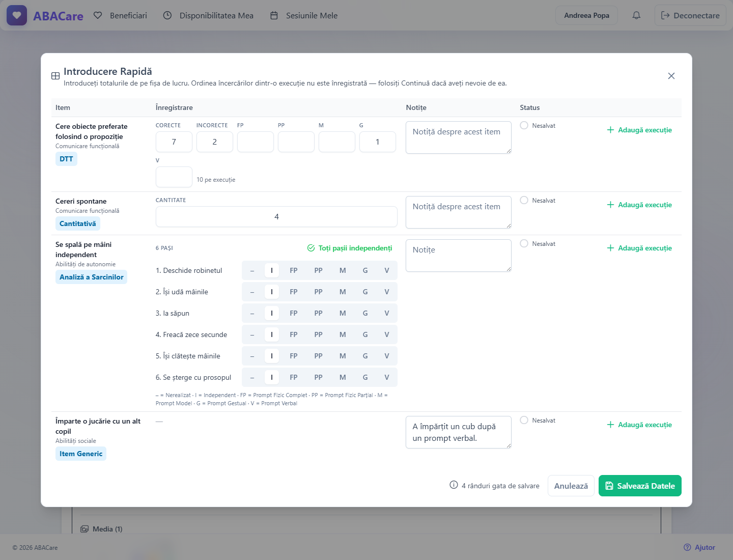Focus the empty FP count field
The height and width of the screenshot is (560, 733).
(x=256, y=142)
